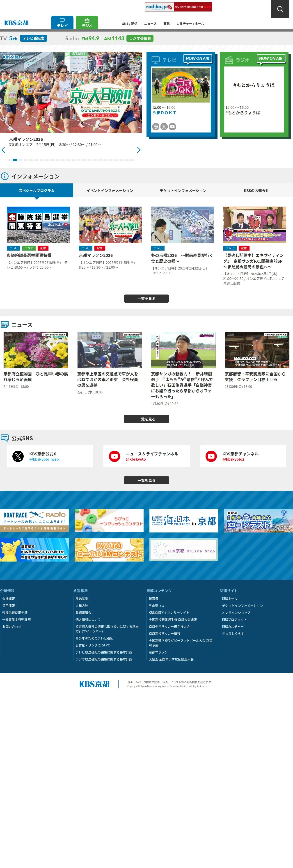
Task: Open 採用情報 footer link
Action: click(9, 605)
